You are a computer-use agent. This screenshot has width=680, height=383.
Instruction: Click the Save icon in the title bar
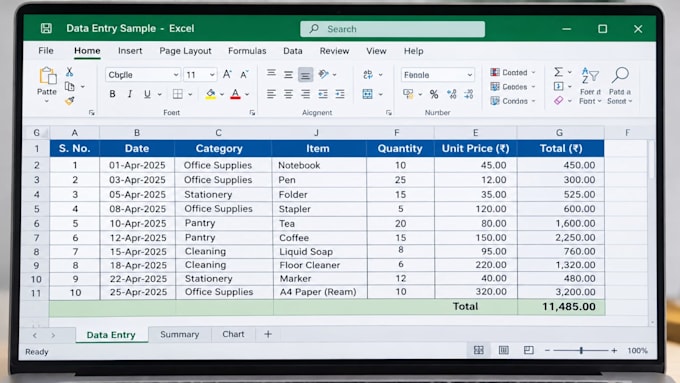pos(46,29)
